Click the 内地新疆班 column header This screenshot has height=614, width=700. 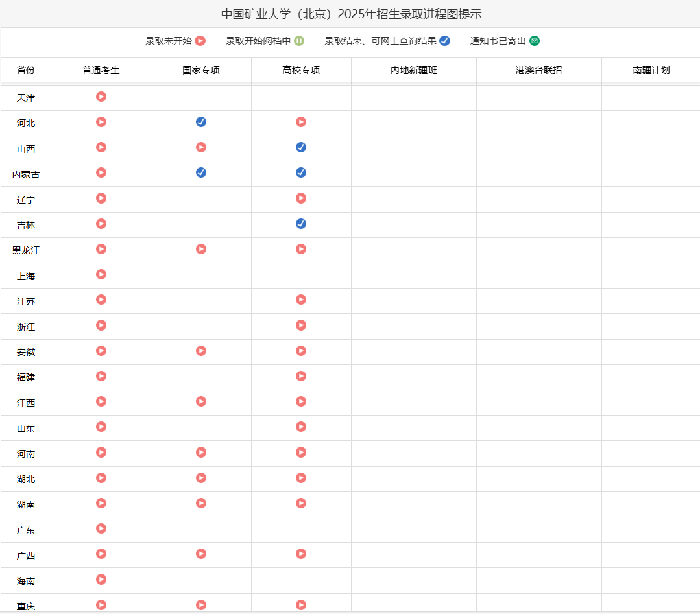413,70
